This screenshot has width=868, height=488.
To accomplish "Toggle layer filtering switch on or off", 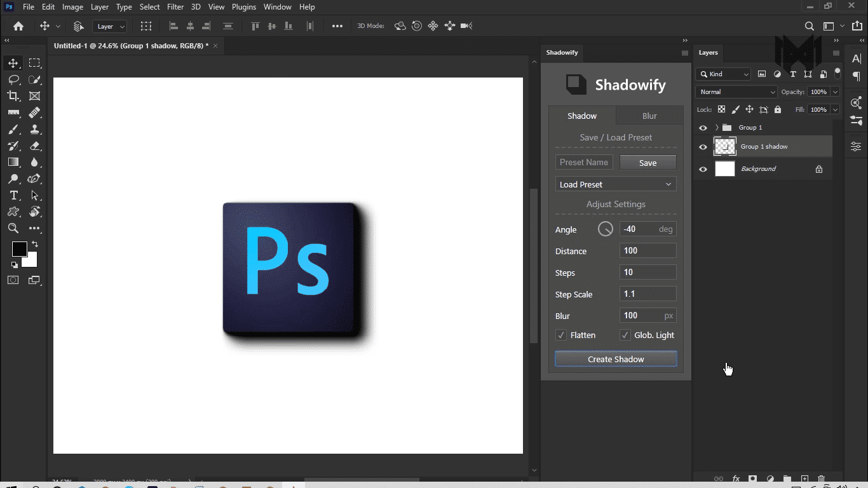I will coord(837,72).
